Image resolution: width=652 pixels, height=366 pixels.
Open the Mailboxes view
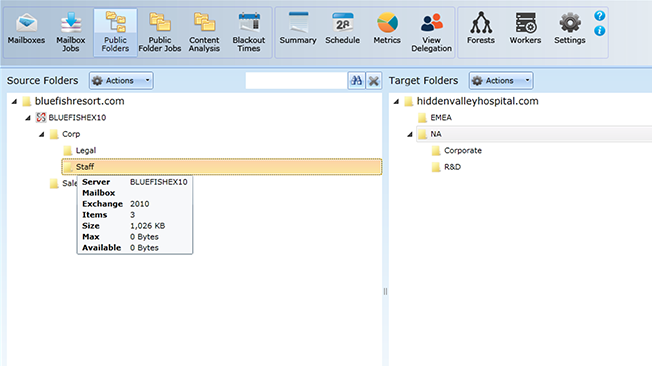point(26,29)
